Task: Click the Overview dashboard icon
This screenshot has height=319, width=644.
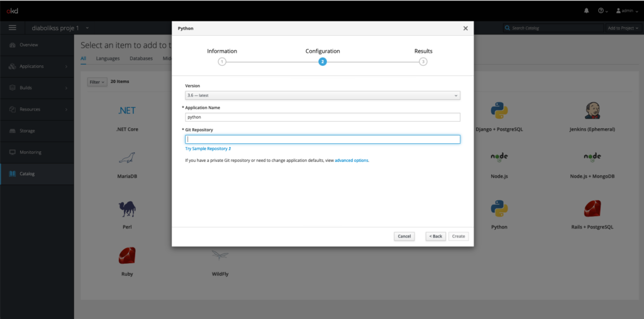Action: click(x=13, y=45)
